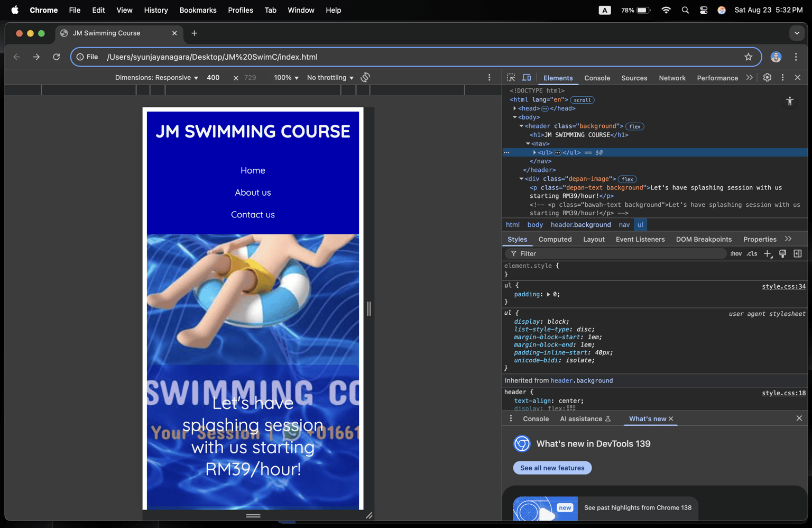Go back to previous page
Image resolution: width=812 pixels, height=528 pixels.
(x=17, y=57)
